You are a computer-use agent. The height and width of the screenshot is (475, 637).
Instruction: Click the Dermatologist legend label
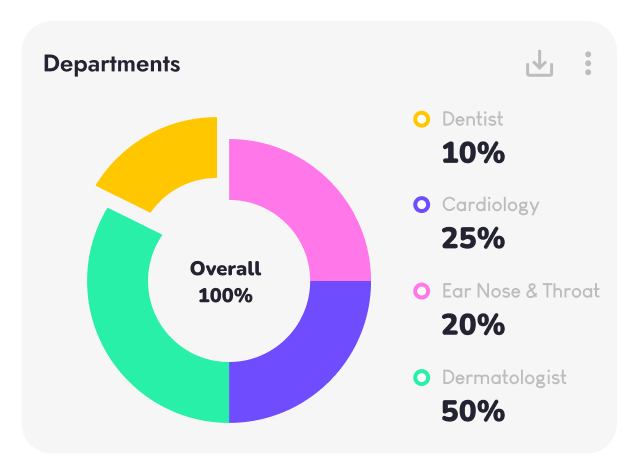[x=504, y=378]
